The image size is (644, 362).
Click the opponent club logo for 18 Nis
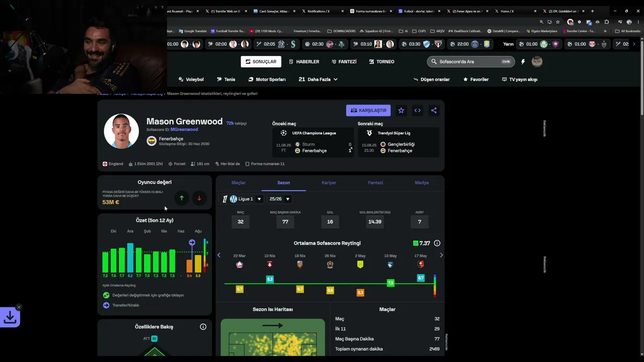click(x=300, y=264)
